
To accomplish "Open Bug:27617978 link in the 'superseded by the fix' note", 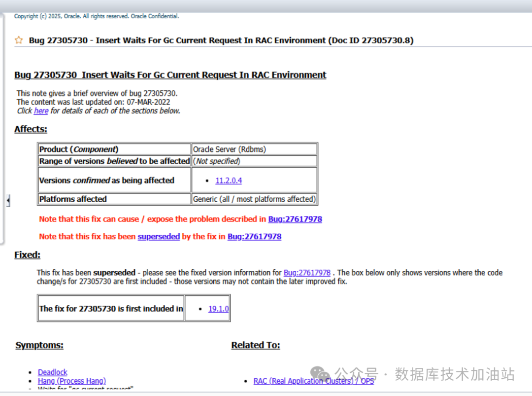I will [x=254, y=236].
